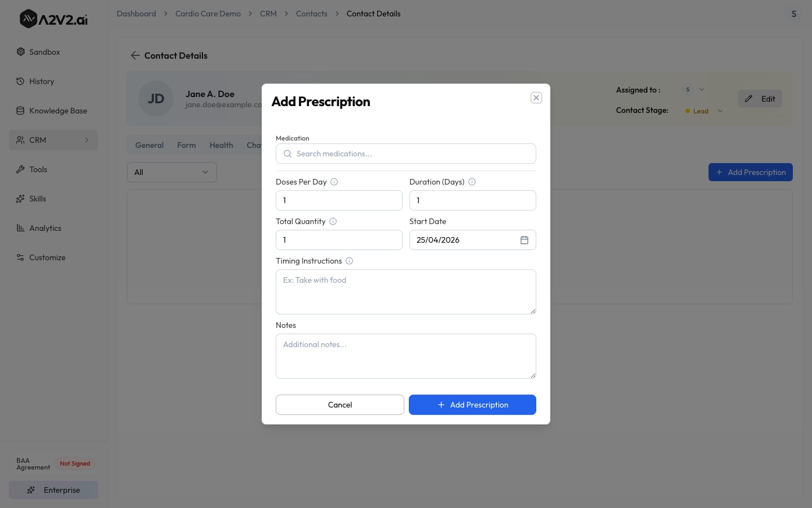Click the Timing Instructions info icon

349,261
